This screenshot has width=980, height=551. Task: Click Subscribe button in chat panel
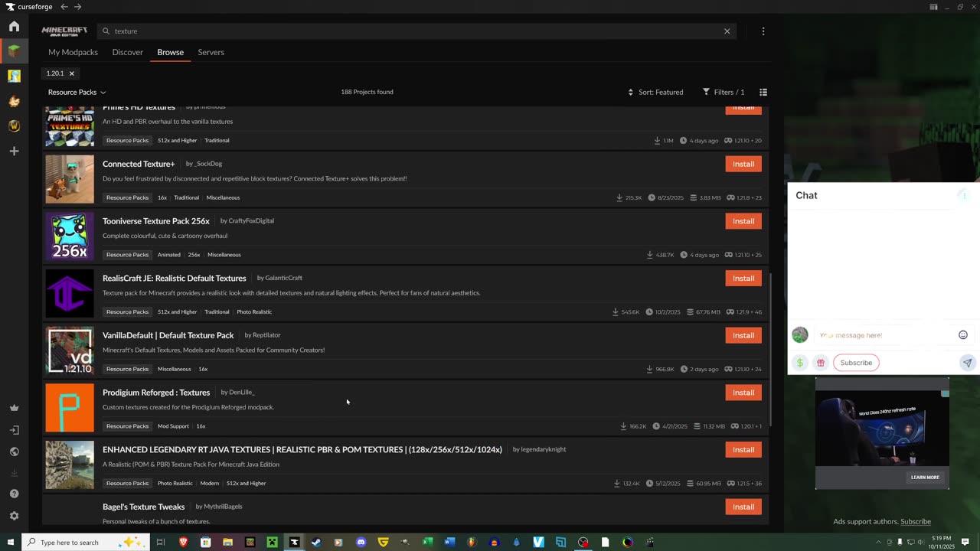[856, 363]
